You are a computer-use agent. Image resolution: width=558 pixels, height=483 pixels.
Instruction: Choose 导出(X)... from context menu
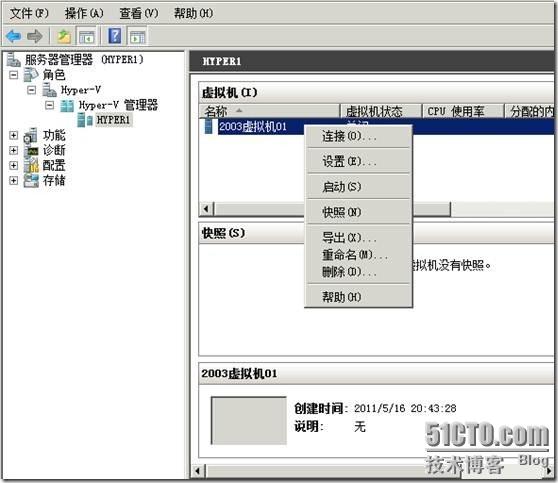tap(358, 237)
